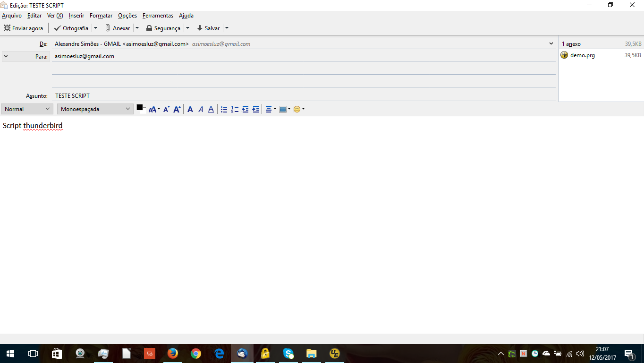Select the demo.prg attachment file name
The width and height of the screenshot is (644, 363).
point(583,55)
